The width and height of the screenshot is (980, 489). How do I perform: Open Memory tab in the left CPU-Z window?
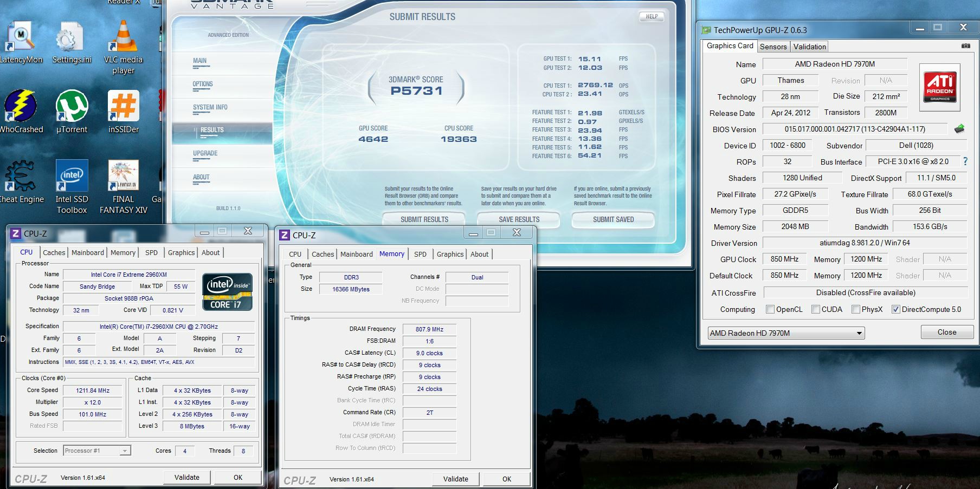point(123,252)
